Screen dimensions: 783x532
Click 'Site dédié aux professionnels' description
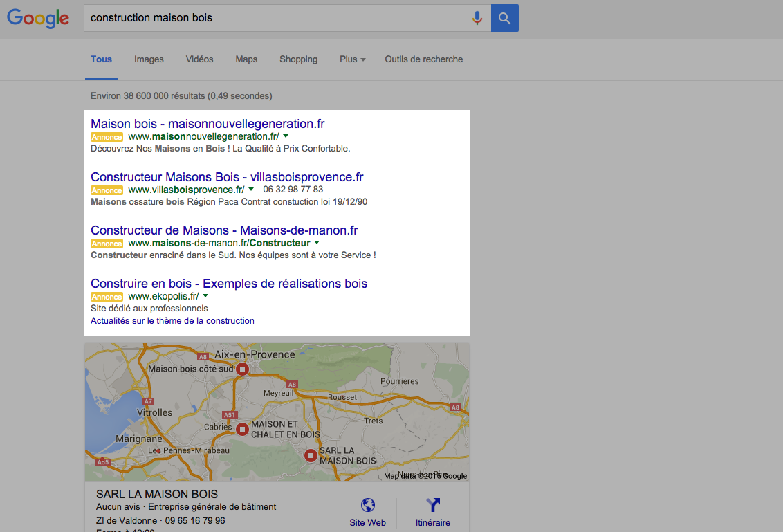pos(149,309)
